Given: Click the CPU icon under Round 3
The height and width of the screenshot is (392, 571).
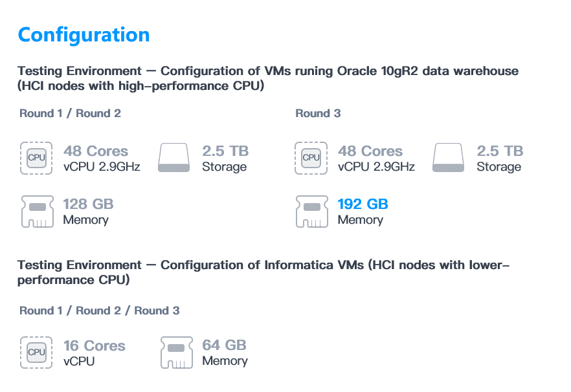Looking at the screenshot, I should tap(311, 158).
